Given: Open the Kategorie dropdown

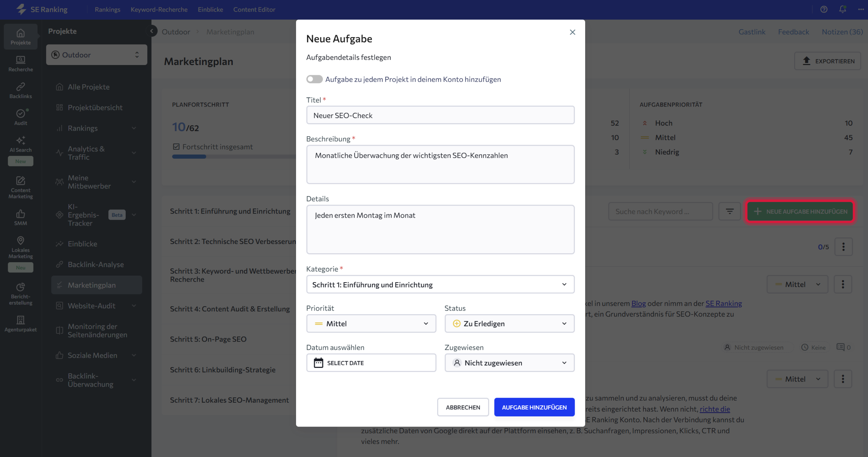Looking at the screenshot, I should tap(440, 285).
